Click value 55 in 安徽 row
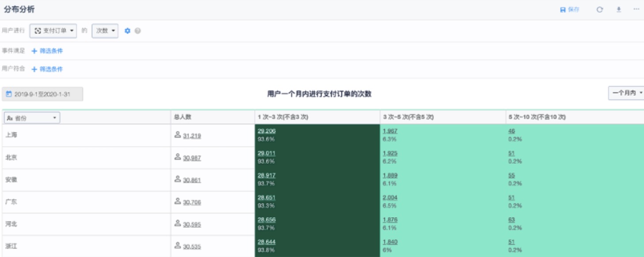 [x=512, y=175]
